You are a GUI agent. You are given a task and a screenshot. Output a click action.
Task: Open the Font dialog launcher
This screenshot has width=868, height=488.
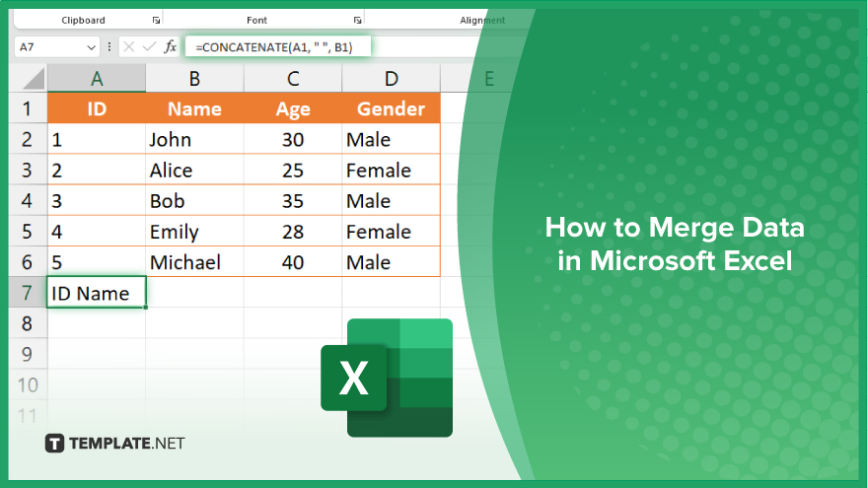(358, 20)
